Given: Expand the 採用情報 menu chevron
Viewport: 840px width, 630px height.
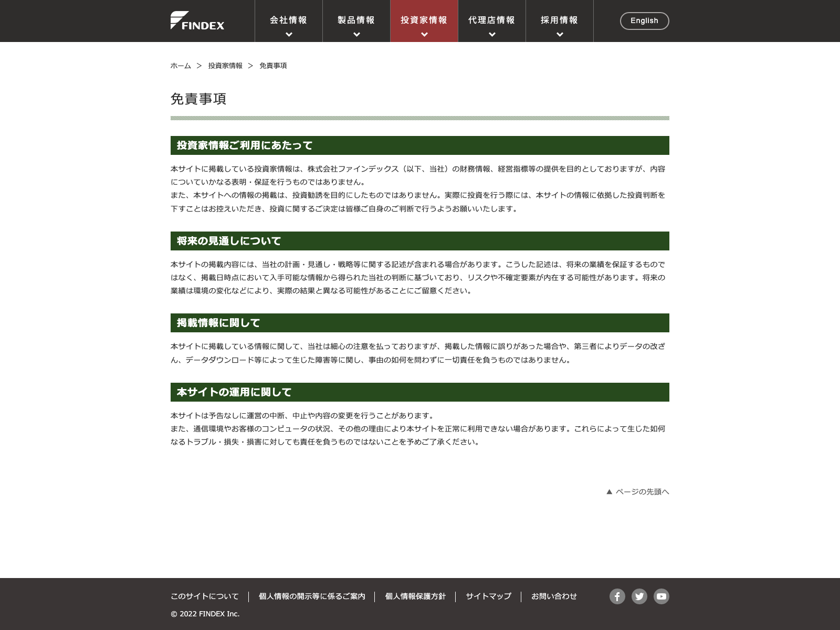Looking at the screenshot, I should 560,35.
